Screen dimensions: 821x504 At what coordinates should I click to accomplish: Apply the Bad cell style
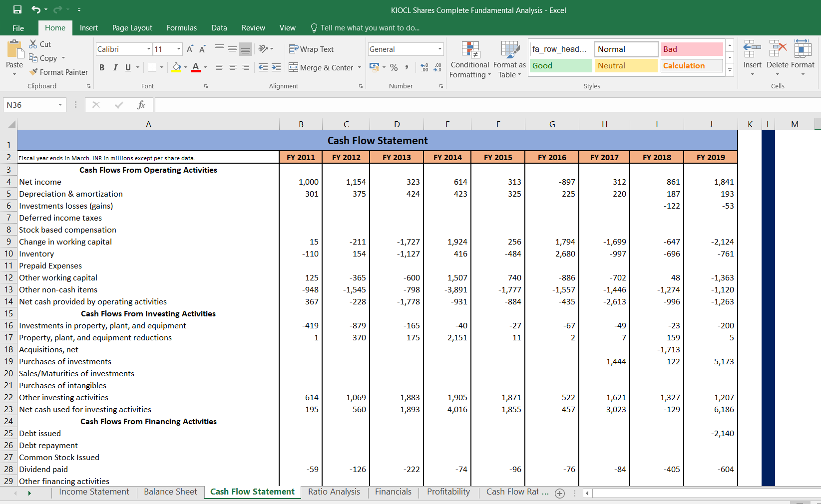click(692, 49)
